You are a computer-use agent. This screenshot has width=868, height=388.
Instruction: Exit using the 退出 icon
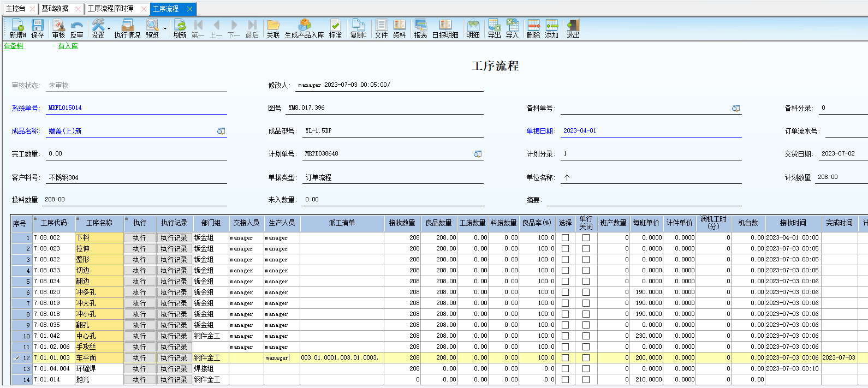pos(573,28)
